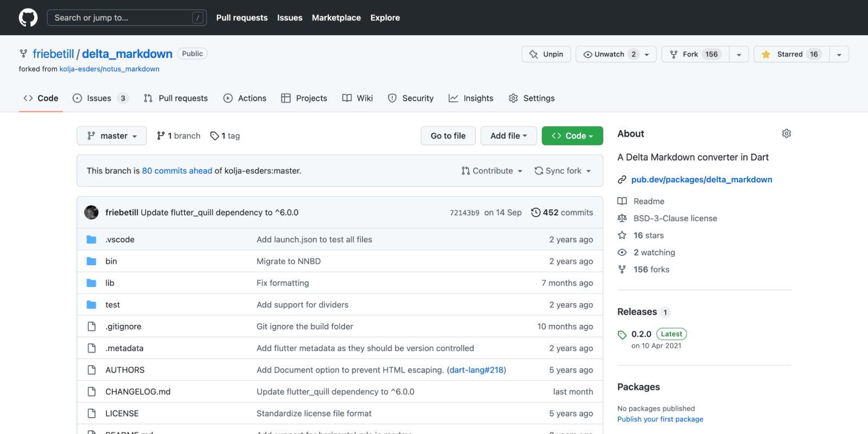
Task: Switch to the repository Settings tab
Action: tap(532, 98)
